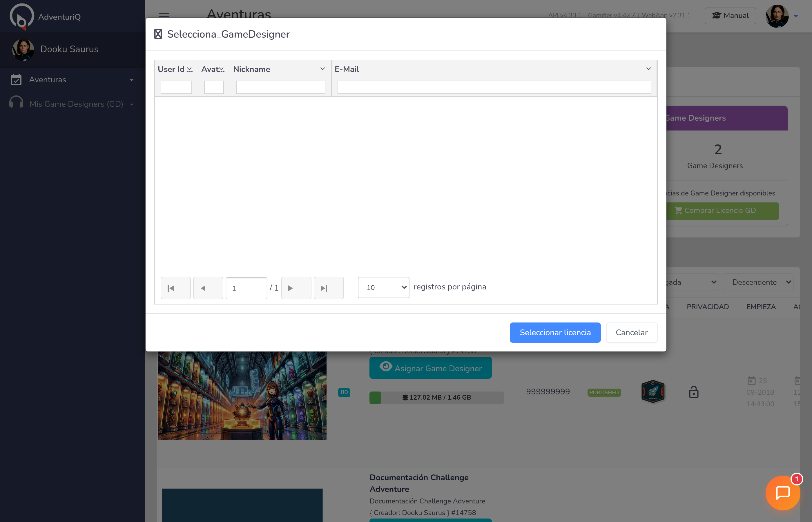Click the dark blue Documentación Challenge thumbnail
The image size is (812, 522).
pyautogui.click(x=242, y=505)
